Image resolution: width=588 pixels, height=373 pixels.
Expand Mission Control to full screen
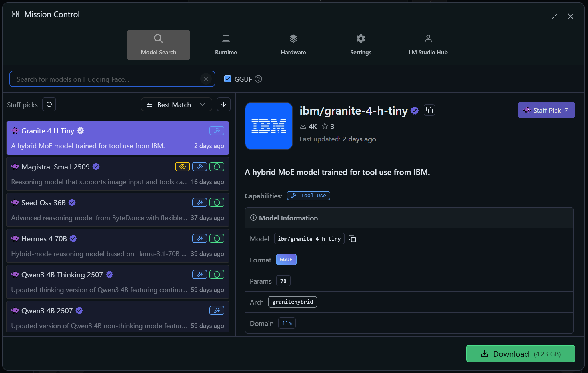click(555, 16)
